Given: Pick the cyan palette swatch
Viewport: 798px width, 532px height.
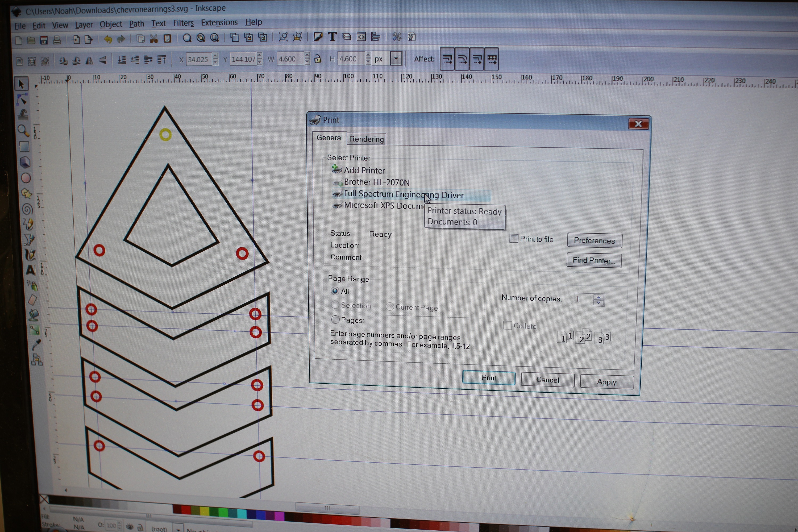Looking at the screenshot, I should (242, 513).
